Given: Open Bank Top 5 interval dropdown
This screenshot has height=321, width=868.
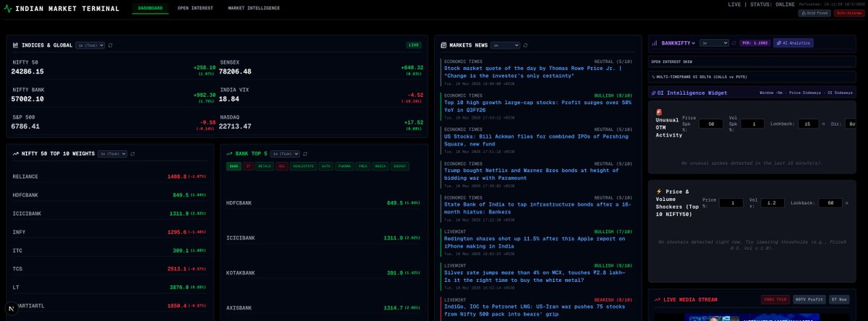Looking at the screenshot, I should [x=284, y=153].
